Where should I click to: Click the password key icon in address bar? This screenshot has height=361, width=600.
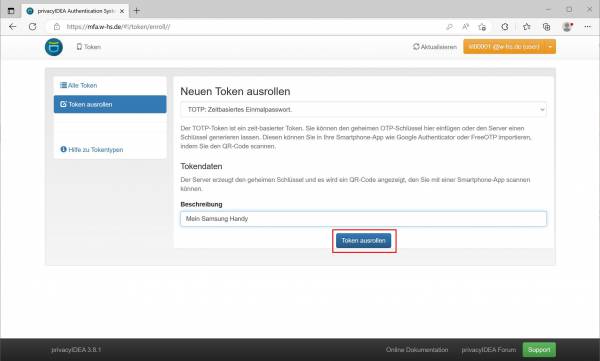[449, 27]
